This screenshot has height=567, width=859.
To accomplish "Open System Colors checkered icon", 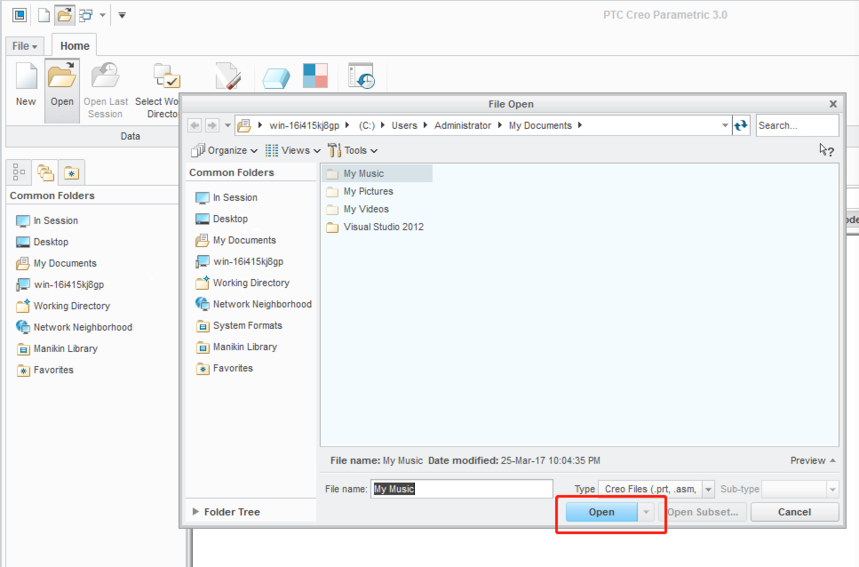I will point(315,76).
